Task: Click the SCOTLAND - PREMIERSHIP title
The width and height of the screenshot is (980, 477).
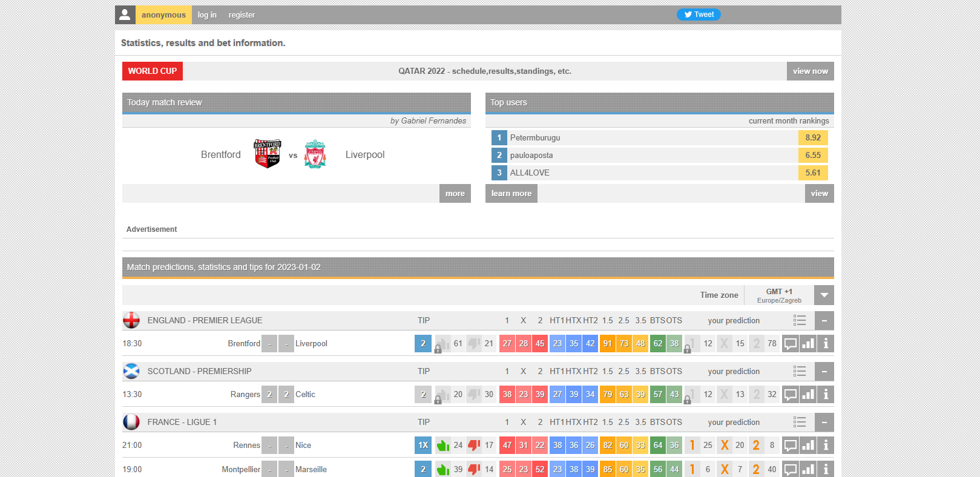Action: (200, 371)
